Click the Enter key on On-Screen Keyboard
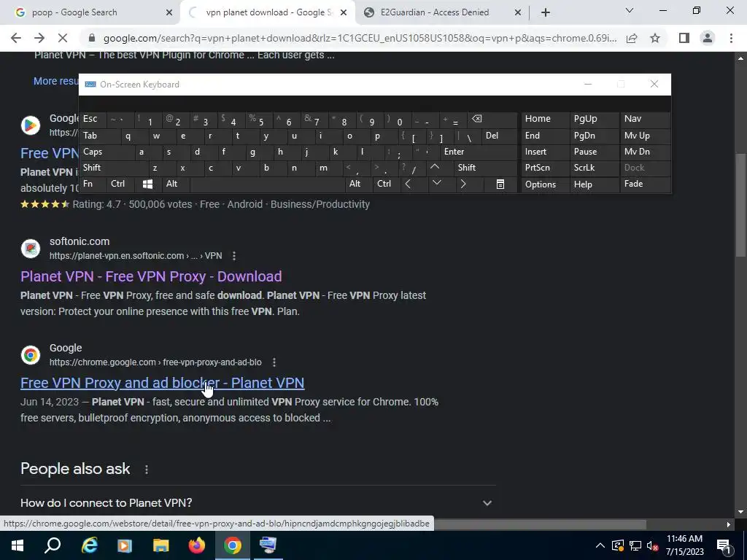This screenshot has height=560, width=747. 478,152
